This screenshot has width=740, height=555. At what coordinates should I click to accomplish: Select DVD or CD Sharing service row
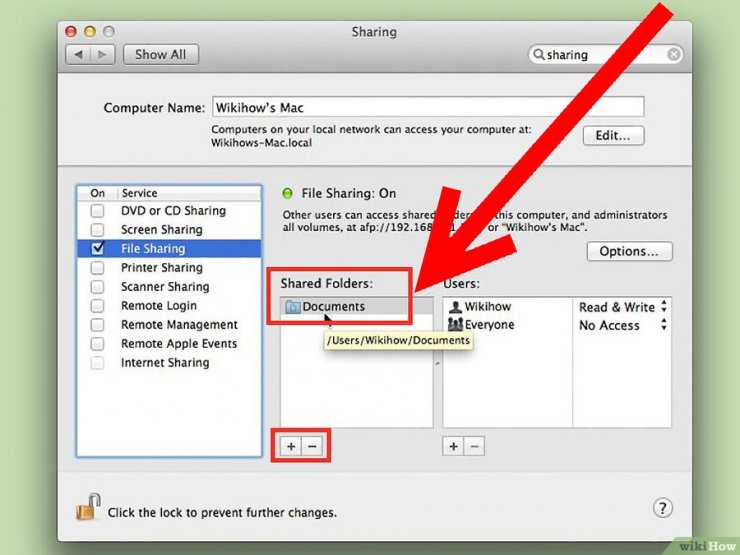[169, 210]
